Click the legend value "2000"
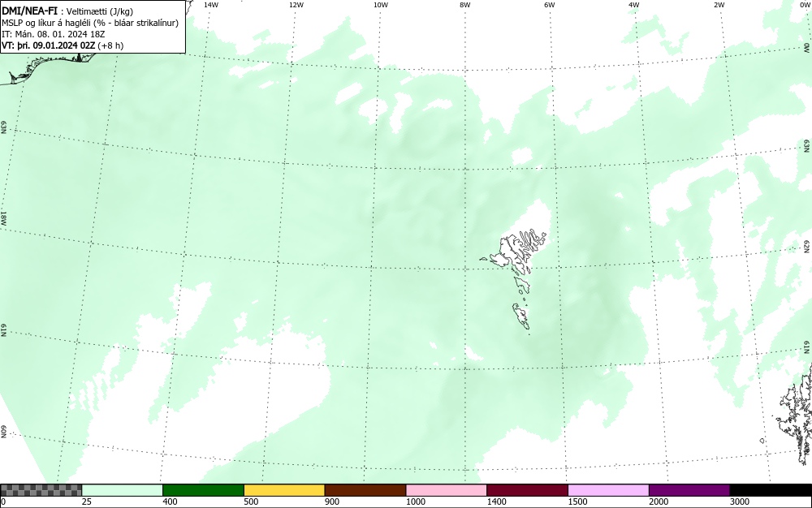Screen dimensions: 812x508 tap(659, 502)
